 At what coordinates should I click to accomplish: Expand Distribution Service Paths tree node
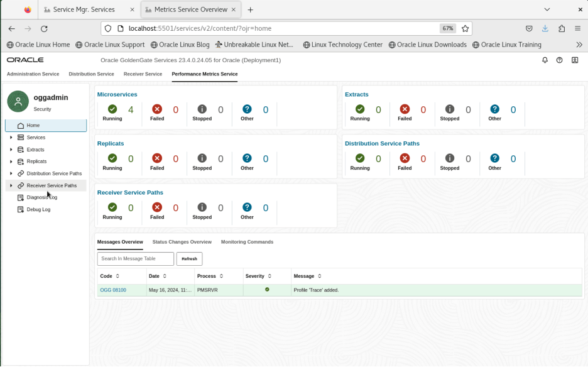point(11,173)
